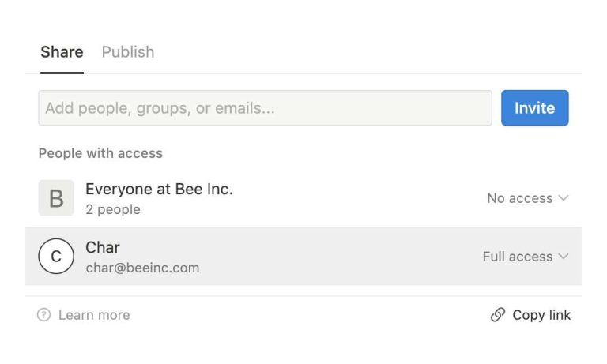The width and height of the screenshot is (607, 364).
Task: Open the Learn more link
Action: (x=94, y=315)
